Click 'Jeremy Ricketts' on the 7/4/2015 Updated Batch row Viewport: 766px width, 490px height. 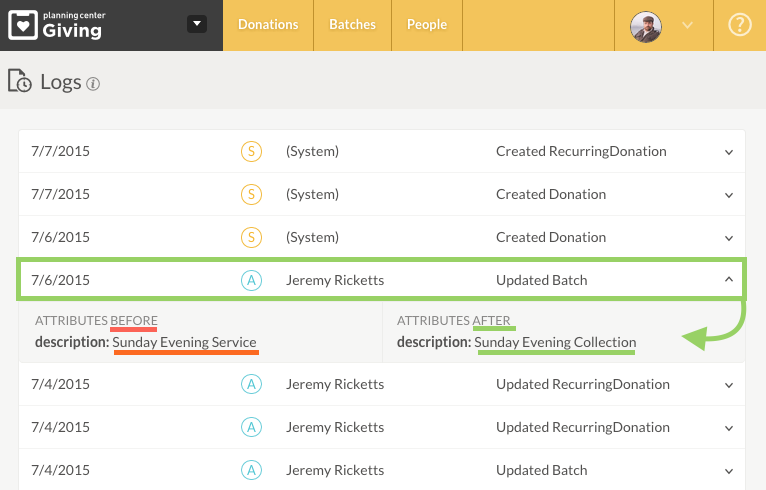335,470
